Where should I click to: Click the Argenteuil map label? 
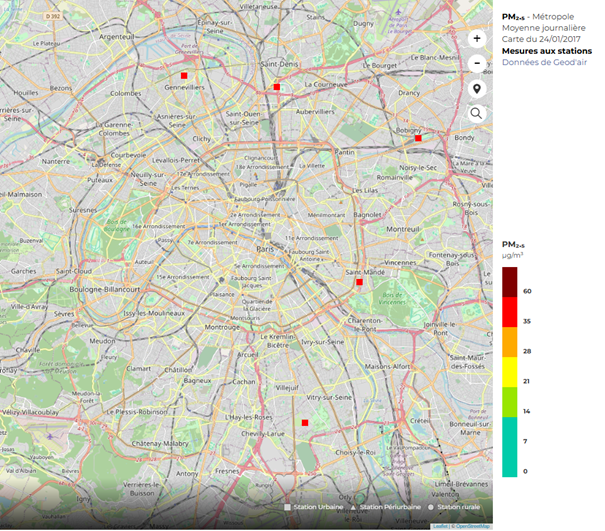click(117, 37)
